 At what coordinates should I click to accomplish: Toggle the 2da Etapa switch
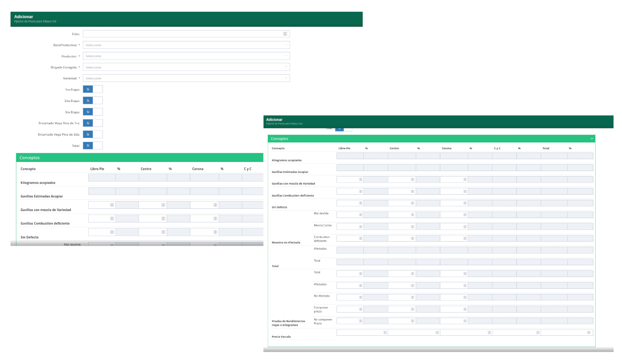point(92,101)
